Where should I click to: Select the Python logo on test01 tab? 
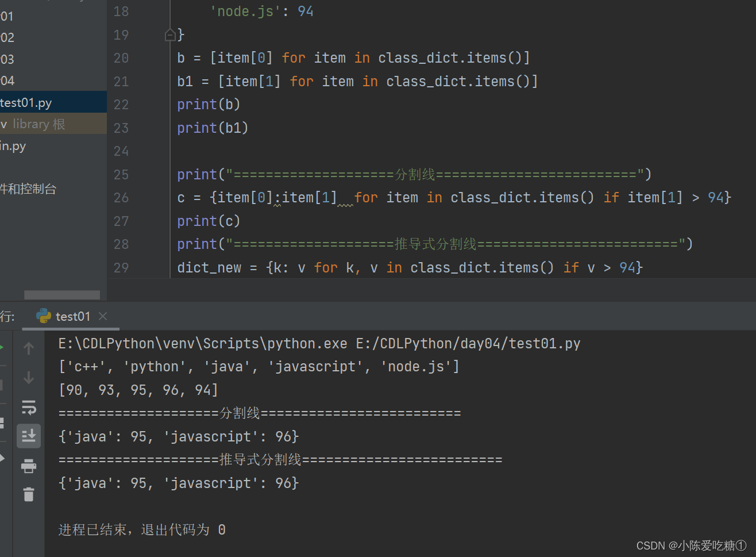click(44, 316)
